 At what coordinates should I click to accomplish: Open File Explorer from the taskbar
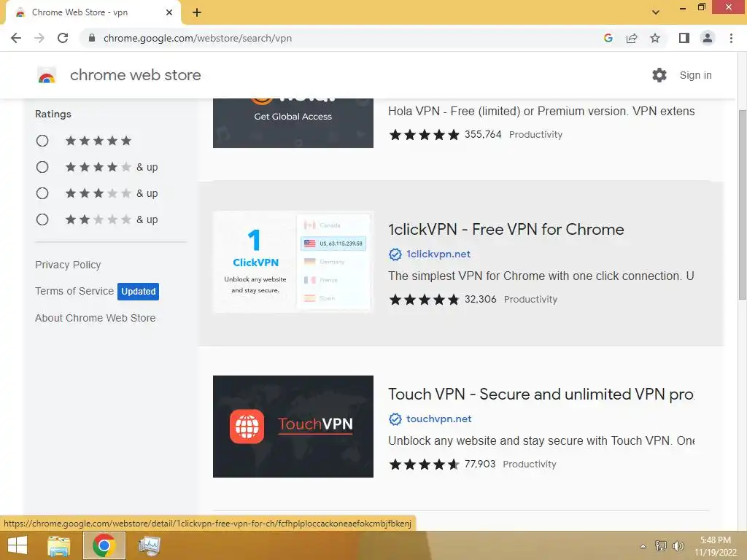[59, 545]
